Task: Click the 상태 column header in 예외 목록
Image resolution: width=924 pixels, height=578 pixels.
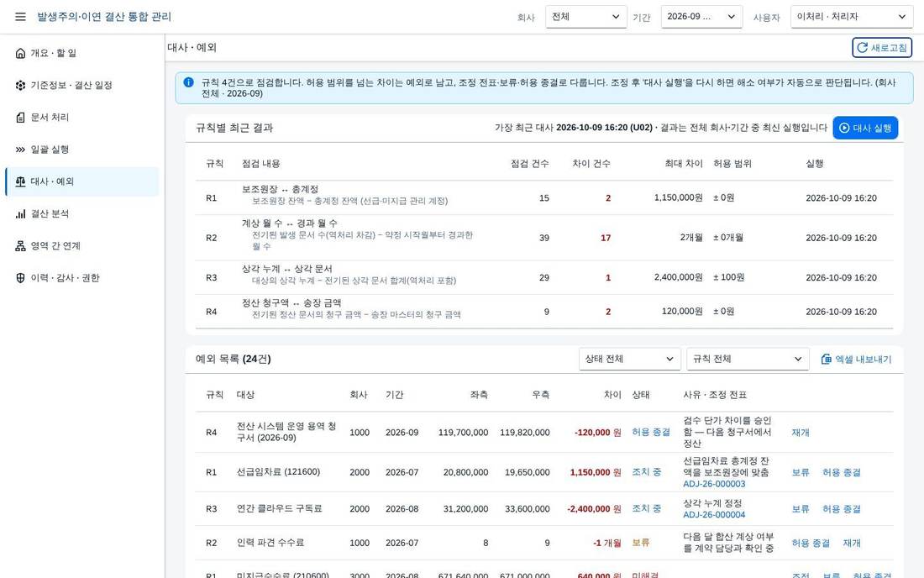Action: [x=640, y=395]
